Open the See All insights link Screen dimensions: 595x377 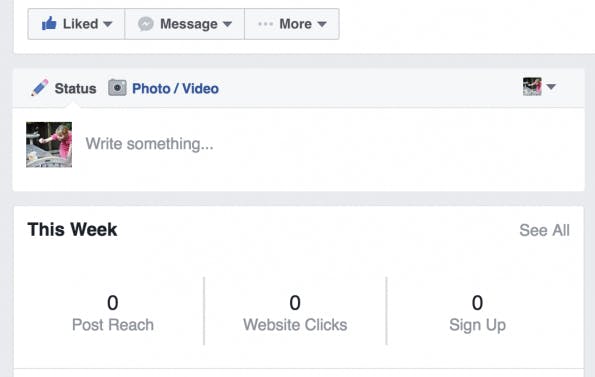coord(544,230)
